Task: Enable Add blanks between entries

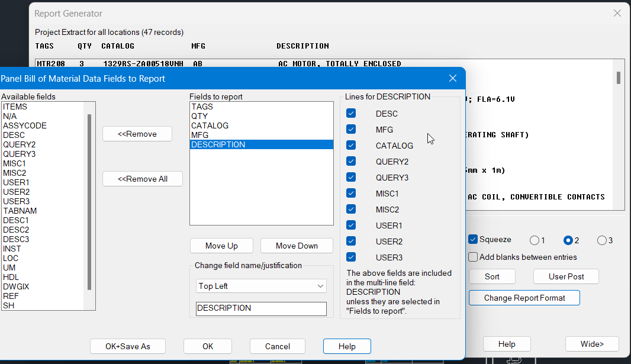Action: coord(472,257)
